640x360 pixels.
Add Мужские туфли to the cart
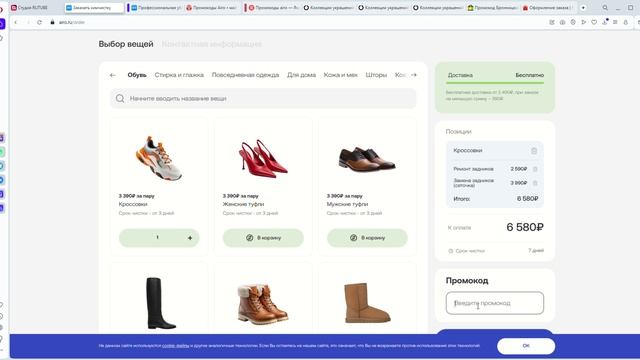pos(367,238)
